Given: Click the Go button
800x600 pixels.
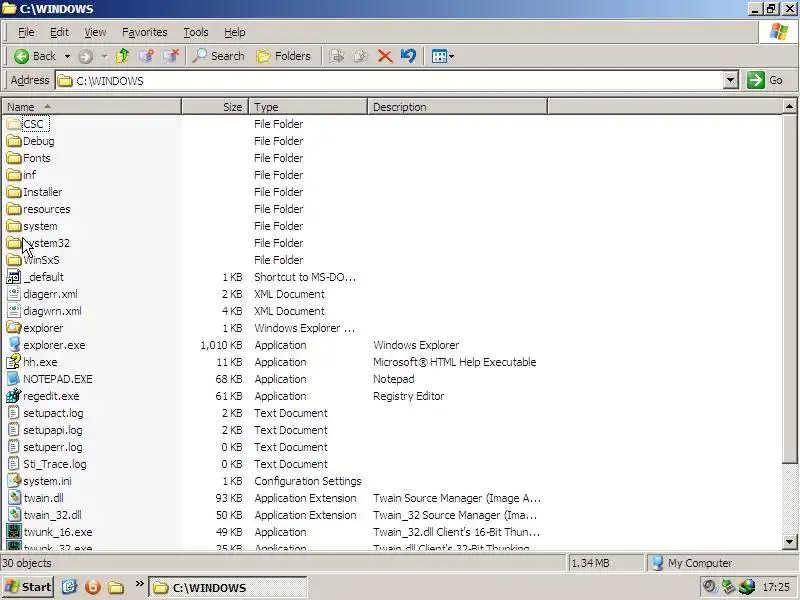Looking at the screenshot, I should click(765, 80).
